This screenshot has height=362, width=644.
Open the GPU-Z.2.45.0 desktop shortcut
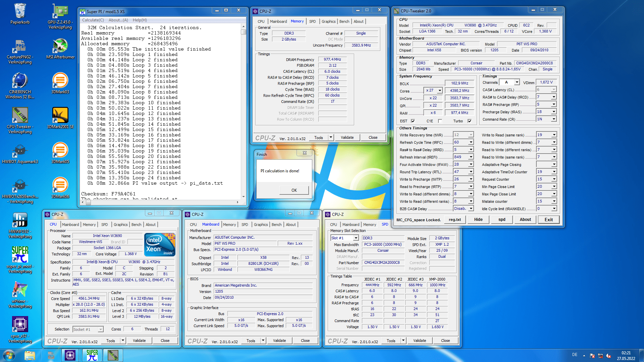(x=60, y=16)
